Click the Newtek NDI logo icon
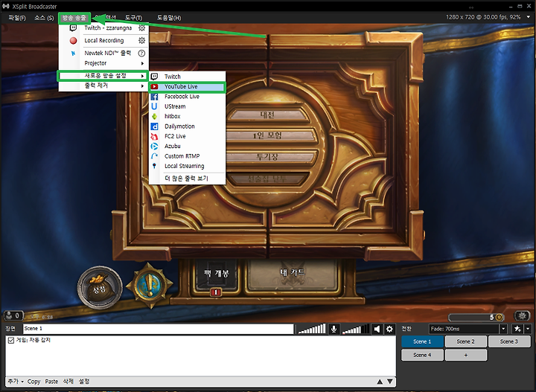536x392 pixels. pyautogui.click(x=73, y=53)
